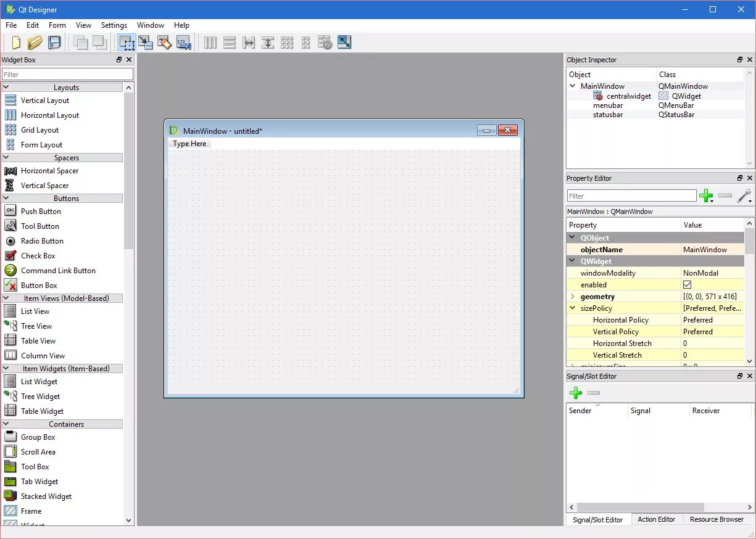Switch to the Action Editor tab
This screenshot has width=756, height=539.
pos(656,519)
